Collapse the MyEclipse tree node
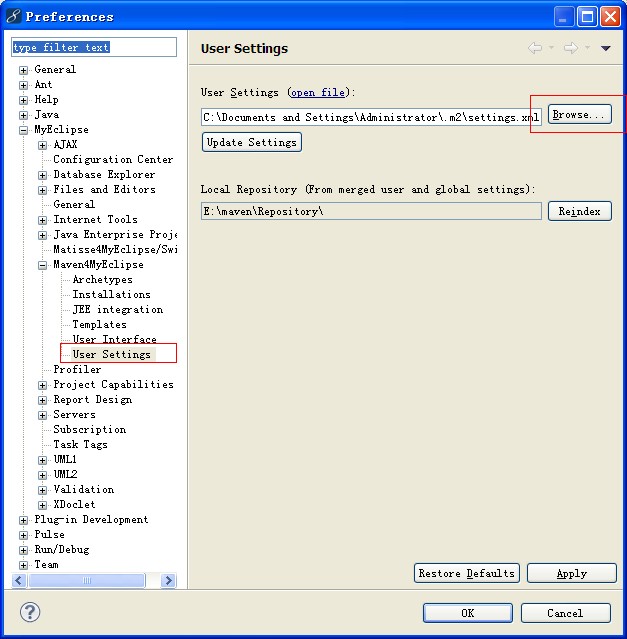Viewport: 627px width, 639px height. pyautogui.click(x=24, y=130)
